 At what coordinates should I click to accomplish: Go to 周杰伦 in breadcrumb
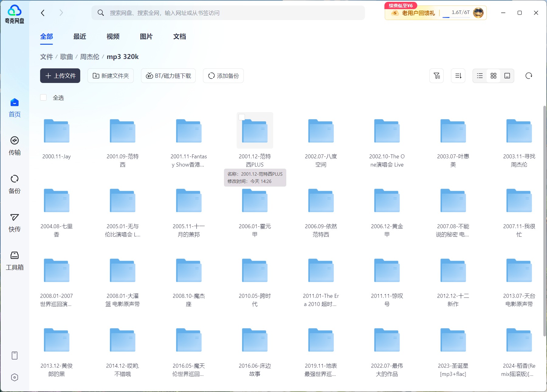coord(90,57)
